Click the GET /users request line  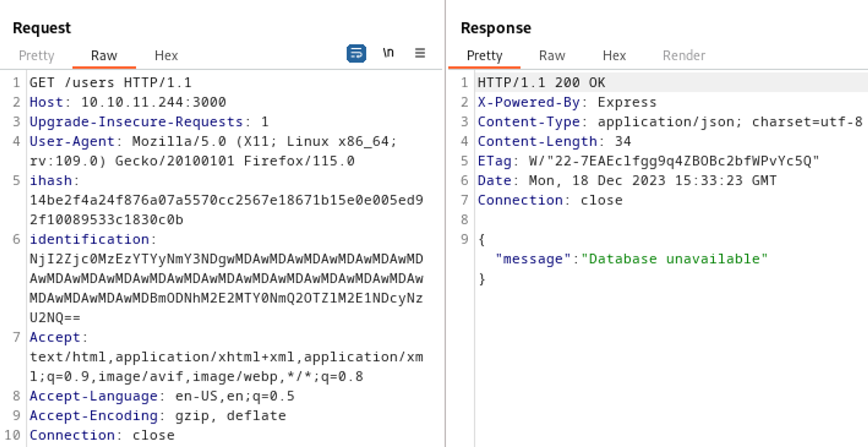click(110, 82)
